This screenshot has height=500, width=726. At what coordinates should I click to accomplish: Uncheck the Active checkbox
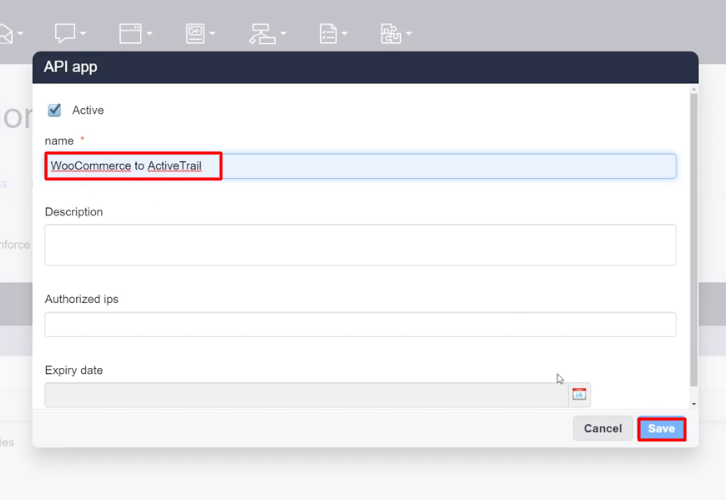click(x=54, y=110)
